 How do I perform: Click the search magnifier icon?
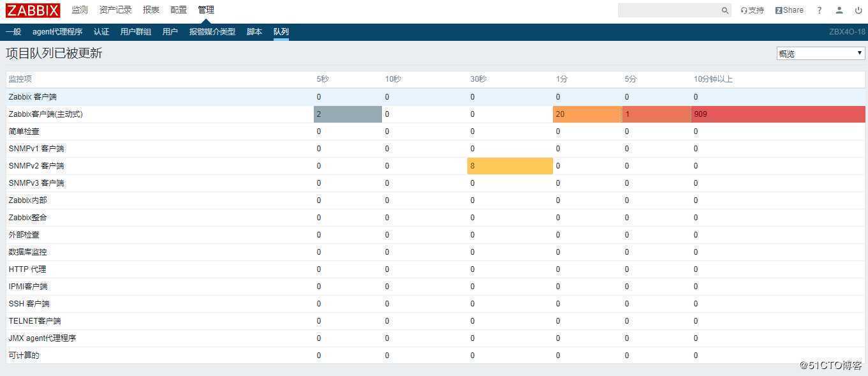click(x=725, y=10)
